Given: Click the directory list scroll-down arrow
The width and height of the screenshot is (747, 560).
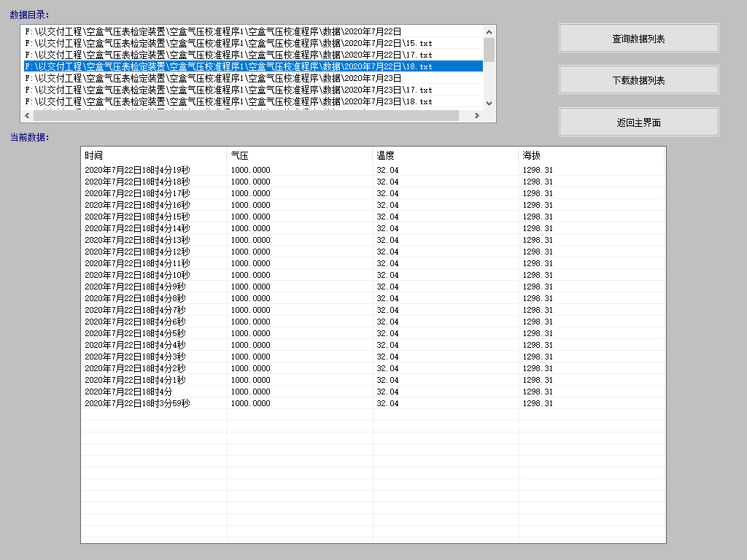Looking at the screenshot, I should click(x=489, y=104).
